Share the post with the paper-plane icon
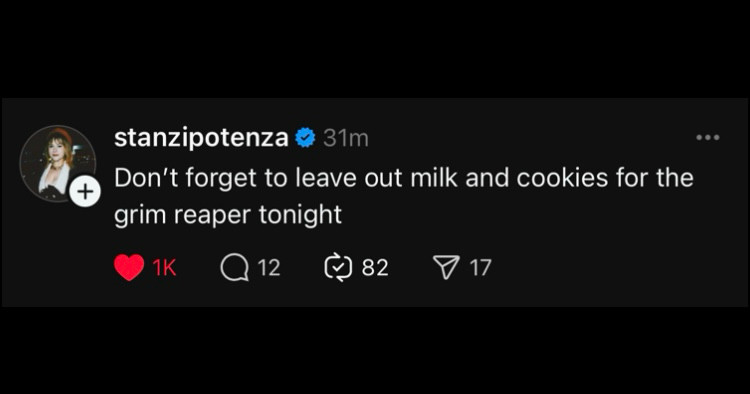750x394 pixels. pyautogui.click(x=446, y=267)
